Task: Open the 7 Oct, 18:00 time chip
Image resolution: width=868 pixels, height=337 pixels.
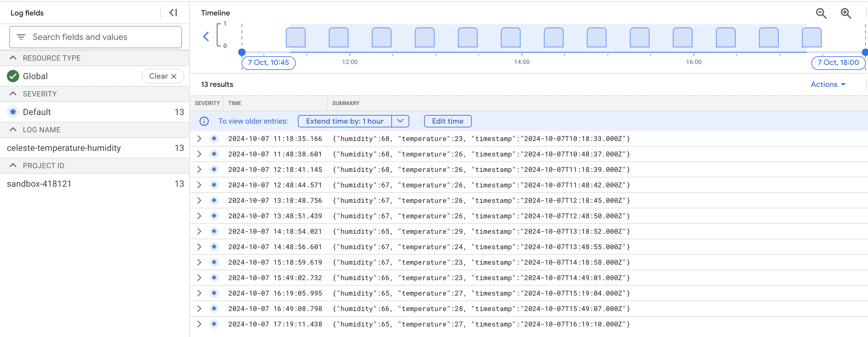Action: pos(838,63)
